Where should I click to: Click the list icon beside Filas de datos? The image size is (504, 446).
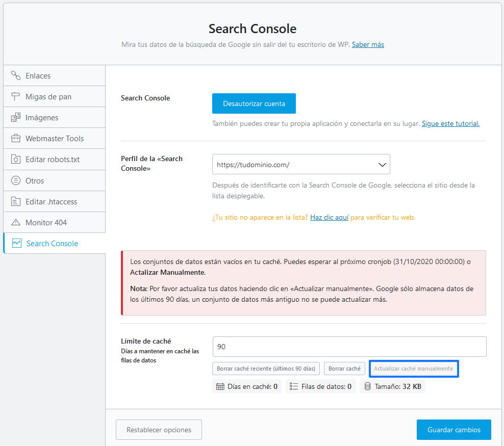tap(294, 386)
